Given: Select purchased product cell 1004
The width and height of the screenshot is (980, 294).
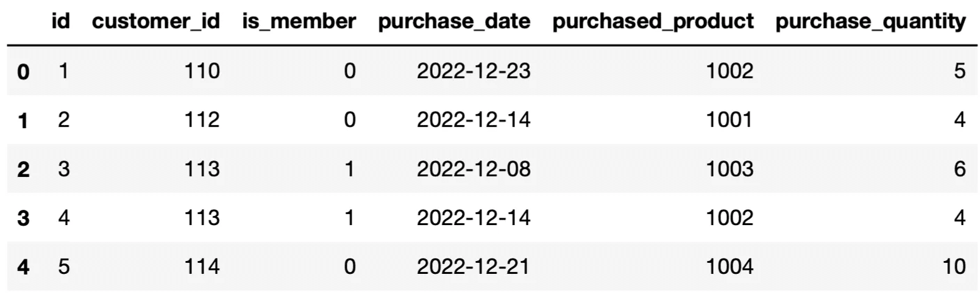Looking at the screenshot, I should pos(730,267).
